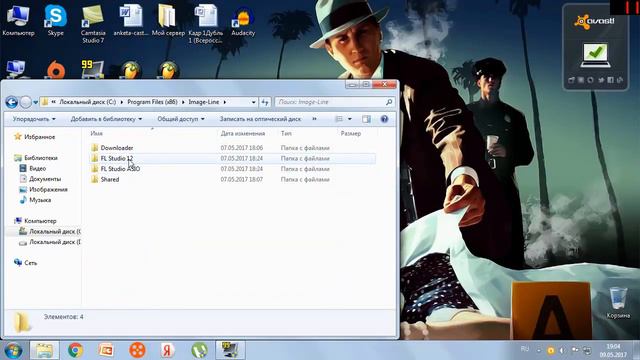Expand arrow after Image-Line breadcrumb
Image resolution: width=640 pixels, height=360 pixels.
224,102
